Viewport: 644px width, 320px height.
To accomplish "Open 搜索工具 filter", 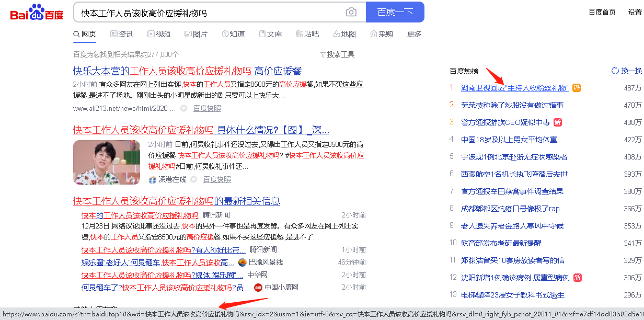I will (337, 54).
